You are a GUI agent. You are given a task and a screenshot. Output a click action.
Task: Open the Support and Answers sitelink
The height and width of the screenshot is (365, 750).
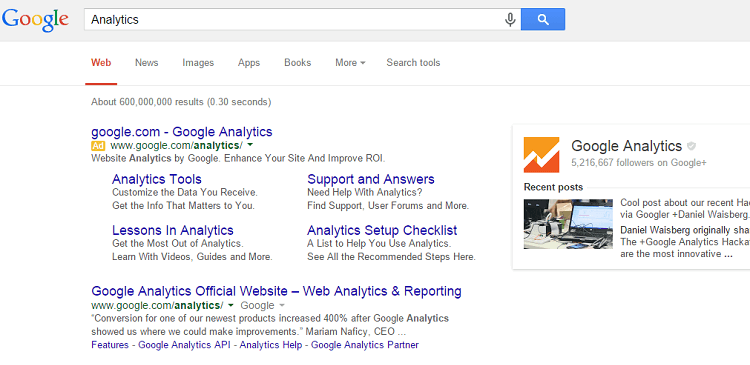(x=371, y=179)
